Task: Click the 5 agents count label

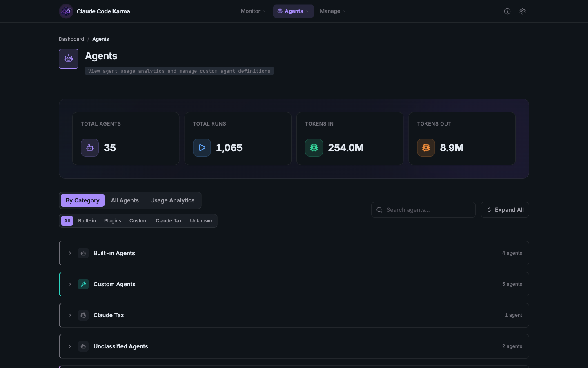Action: coord(512,284)
